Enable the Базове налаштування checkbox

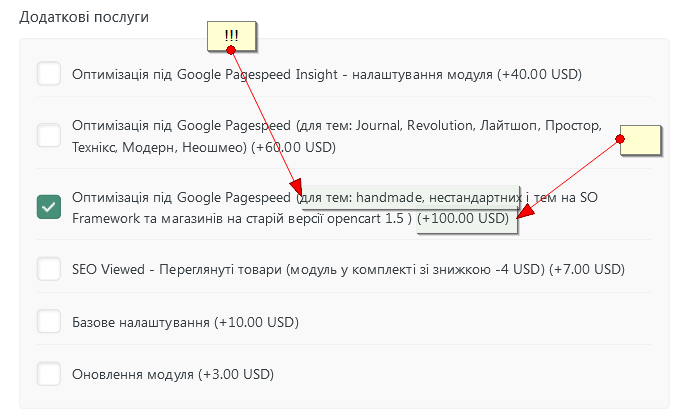click(x=48, y=322)
